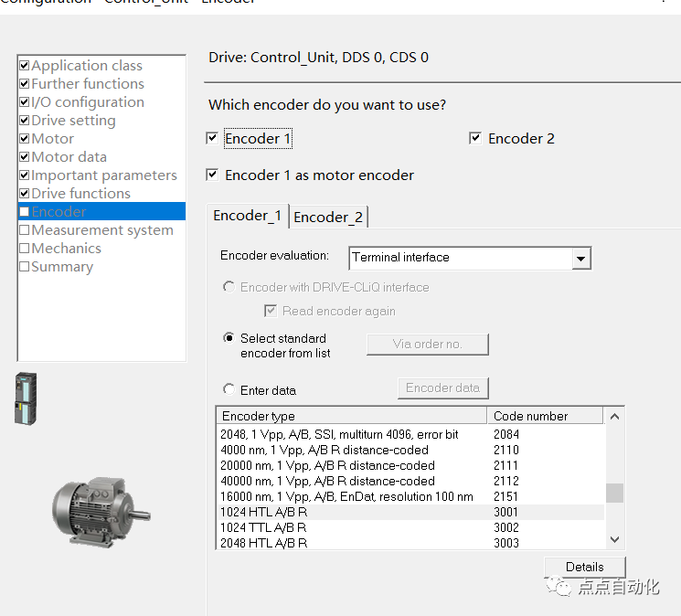Open the Summary step
681x616 pixels.
(x=61, y=266)
